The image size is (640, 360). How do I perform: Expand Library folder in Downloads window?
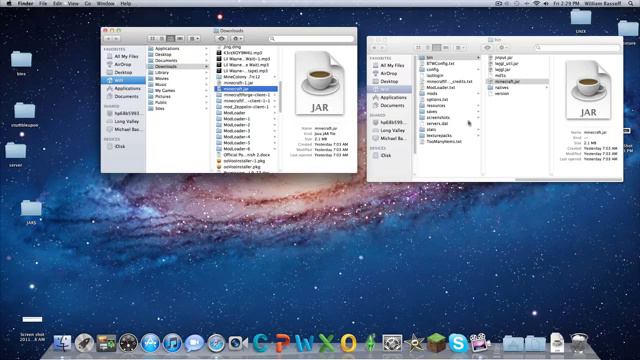coord(206,72)
